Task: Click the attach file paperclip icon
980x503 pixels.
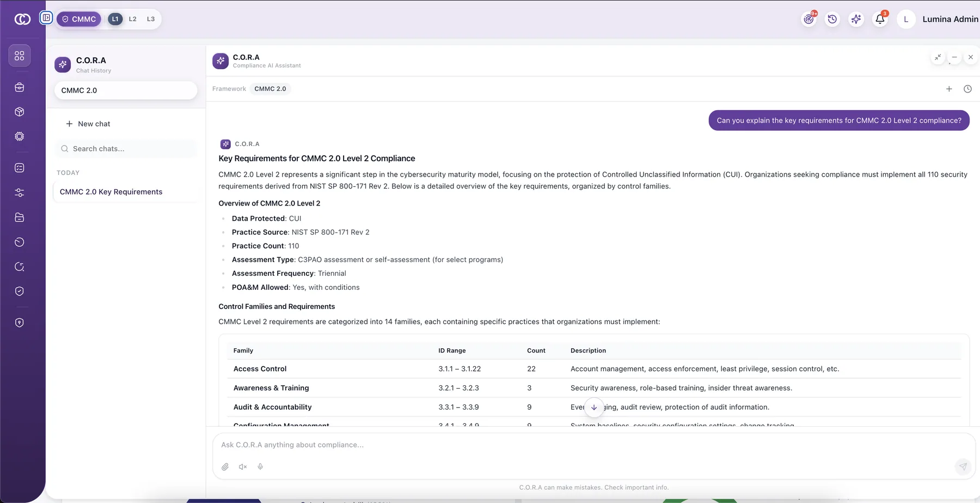Action: tap(225, 466)
